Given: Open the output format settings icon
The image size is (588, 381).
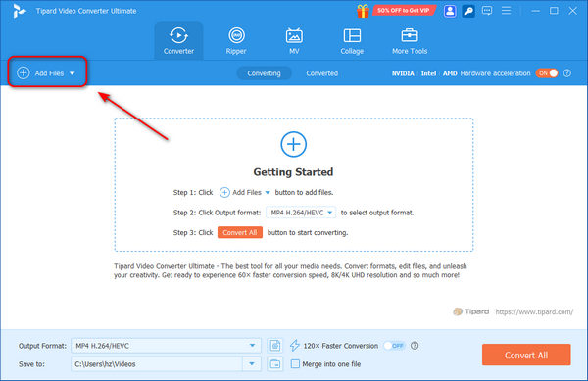Looking at the screenshot, I should tap(275, 346).
